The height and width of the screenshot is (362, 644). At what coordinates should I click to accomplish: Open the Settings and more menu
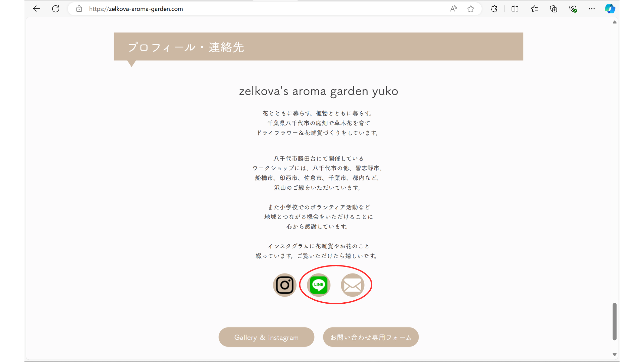(x=592, y=9)
